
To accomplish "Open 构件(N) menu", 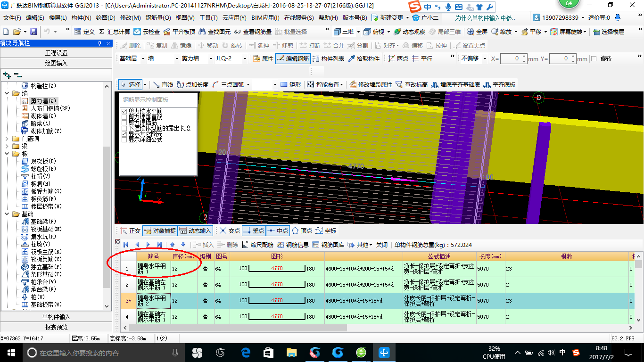I will coord(82,18).
